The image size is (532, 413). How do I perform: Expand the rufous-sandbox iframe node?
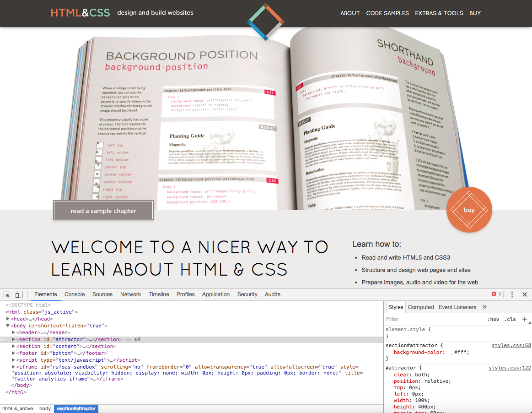tap(13, 367)
